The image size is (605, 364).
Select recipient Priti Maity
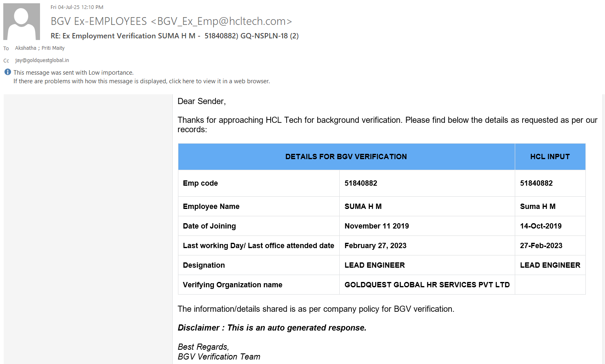point(53,48)
